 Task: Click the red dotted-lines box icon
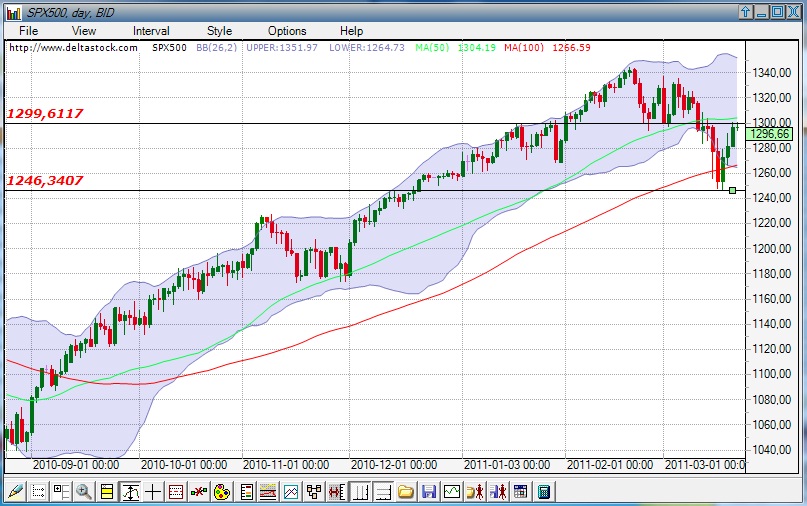click(x=176, y=492)
